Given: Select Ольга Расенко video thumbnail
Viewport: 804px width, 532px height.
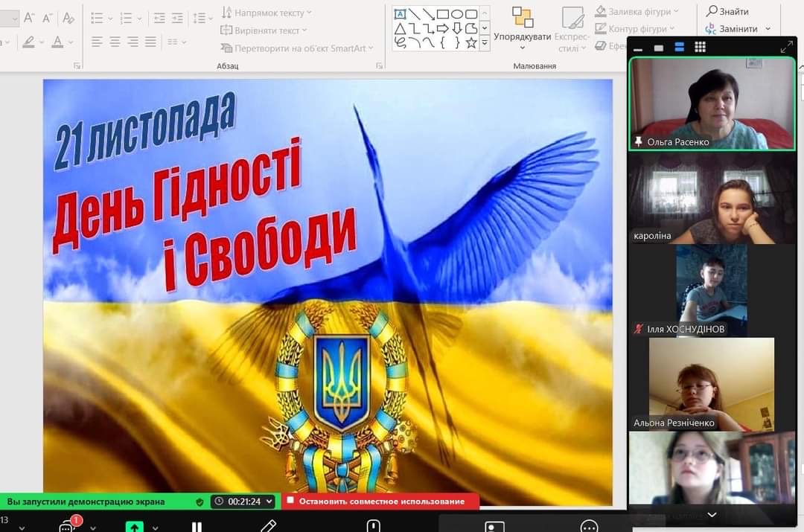Looking at the screenshot, I should (x=702, y=103).
